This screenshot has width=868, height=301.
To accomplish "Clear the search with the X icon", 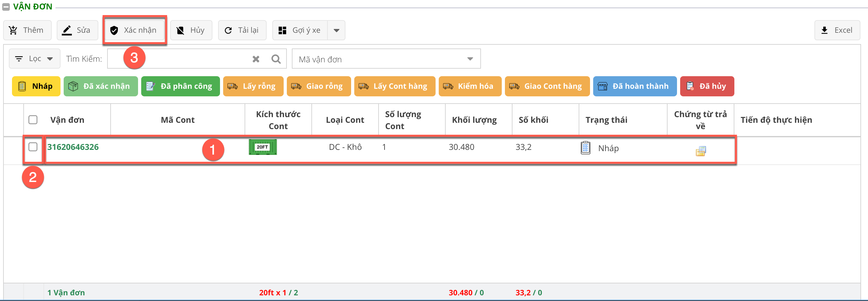I will (256, 59).
